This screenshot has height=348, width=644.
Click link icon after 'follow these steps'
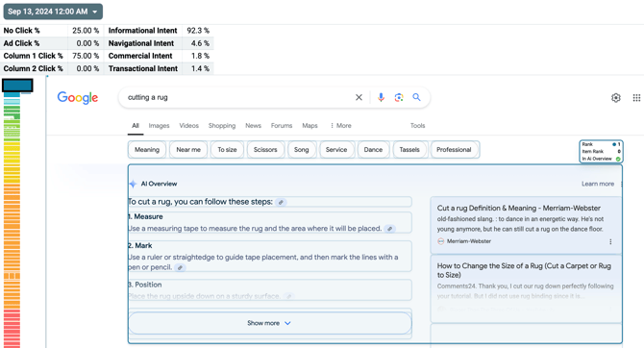click(x=281, y=202)
